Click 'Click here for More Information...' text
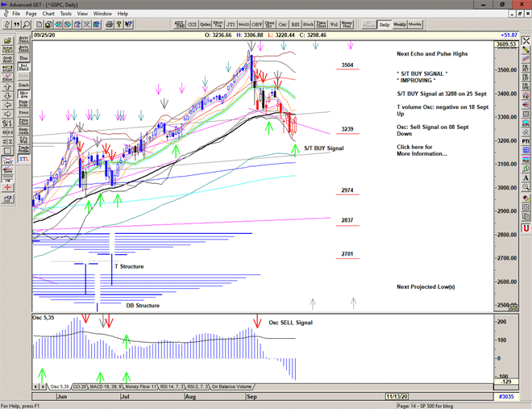The image size is (532, 409). [x=422, y=150]
